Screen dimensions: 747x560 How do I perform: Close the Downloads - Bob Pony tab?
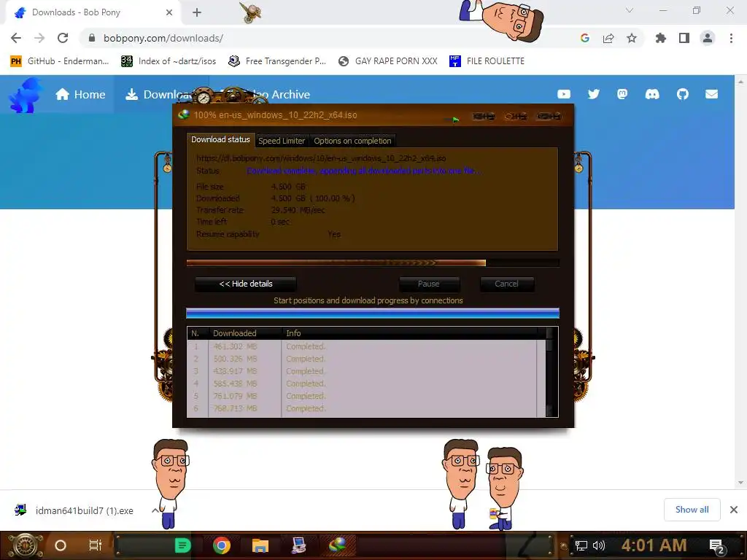click(x=169, y=12)
